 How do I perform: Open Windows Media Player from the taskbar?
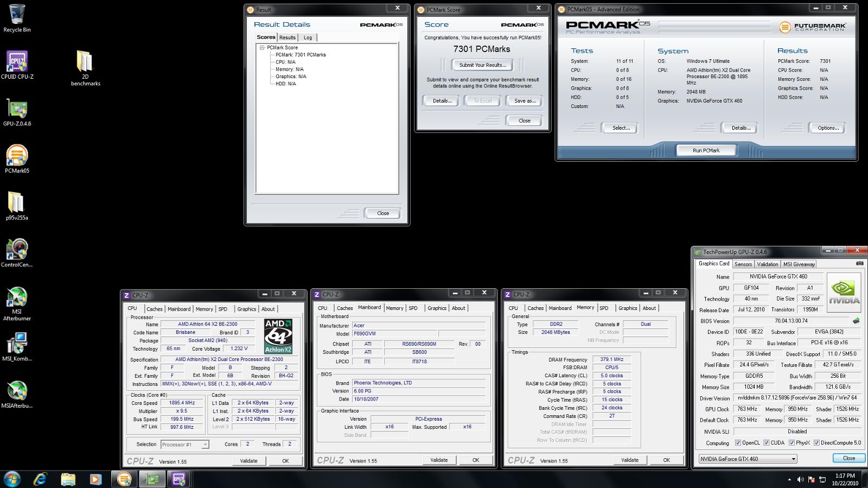coord(95,479)
